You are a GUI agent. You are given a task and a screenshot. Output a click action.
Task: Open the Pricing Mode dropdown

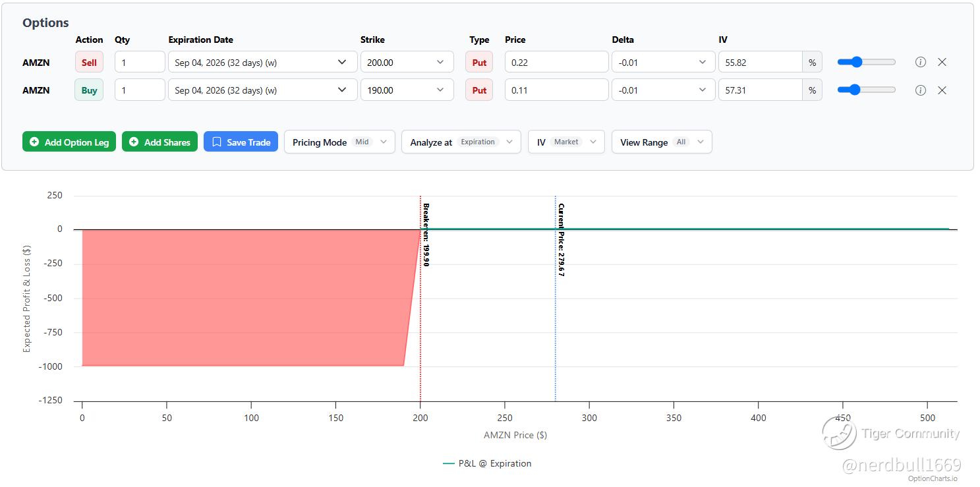[339, 142]
